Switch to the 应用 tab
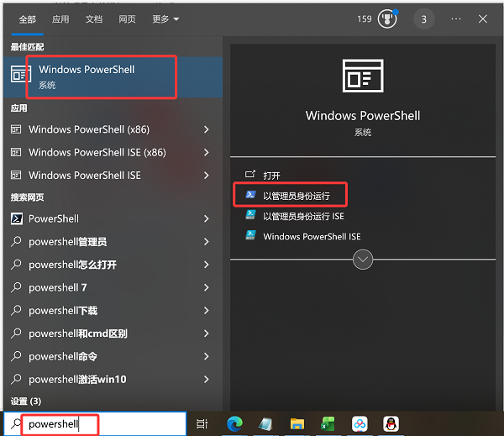 60,19
